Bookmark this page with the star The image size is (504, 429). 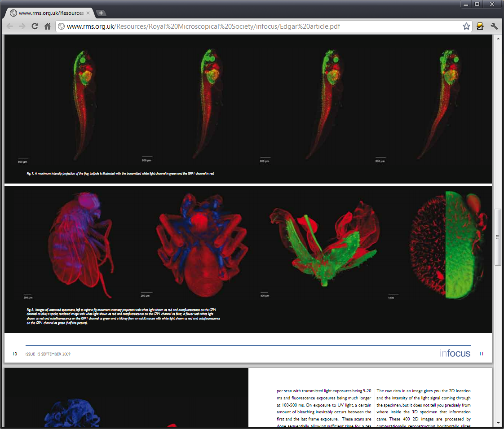click(x=466, y=26)
